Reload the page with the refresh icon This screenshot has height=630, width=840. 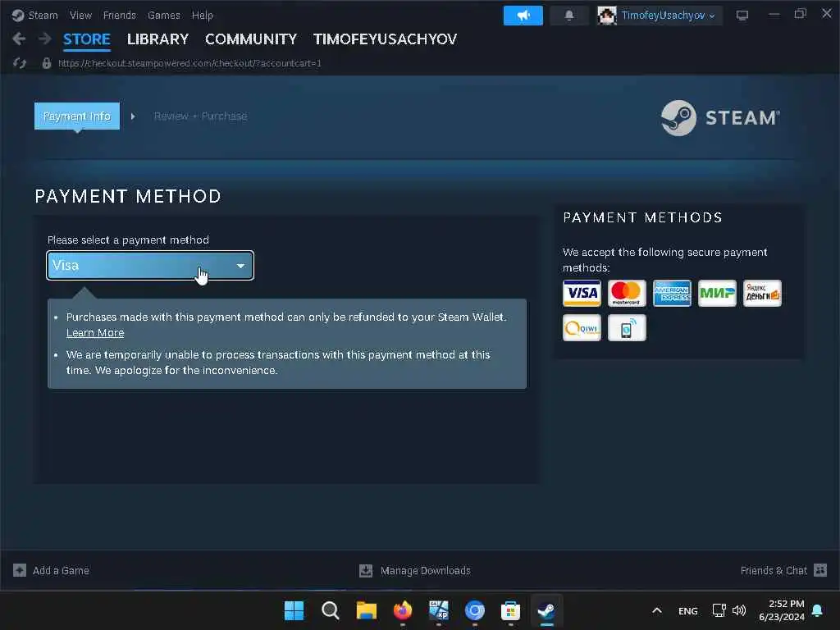(20, 63)
